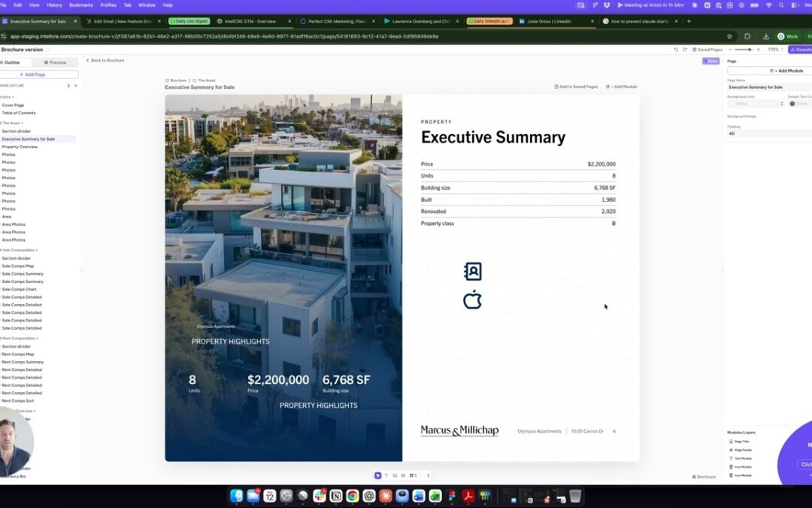
Task: Switch to the Preview tab
Action: pyautogui.click(x=56, y=62)
